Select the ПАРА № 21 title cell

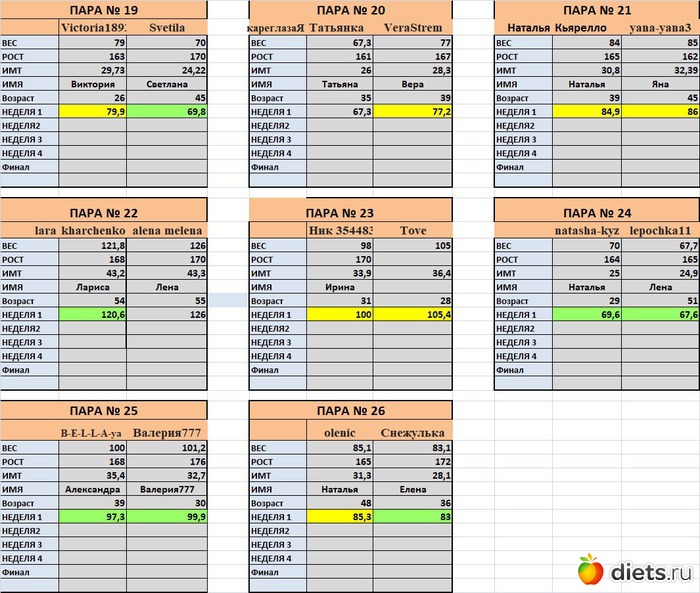click(x=596, y=10)
